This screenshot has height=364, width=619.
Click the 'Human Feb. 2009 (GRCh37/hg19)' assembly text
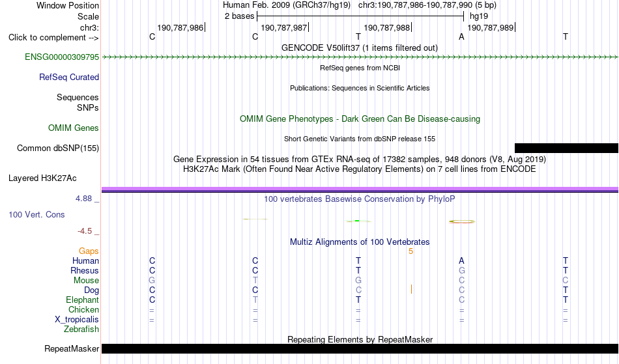pos(287,5)
